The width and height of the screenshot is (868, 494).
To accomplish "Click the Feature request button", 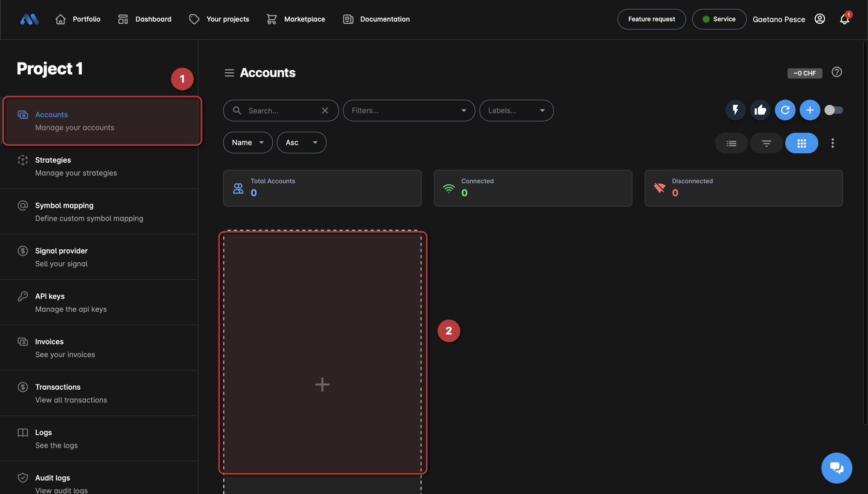I will coord(651,19).
